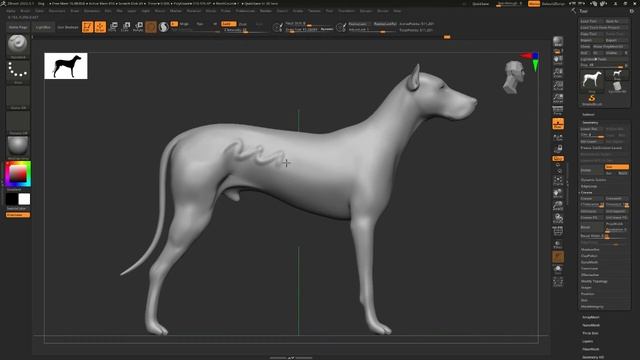Pick a color in the color picker
640x360 pixels.
click(x=18, y=174)
